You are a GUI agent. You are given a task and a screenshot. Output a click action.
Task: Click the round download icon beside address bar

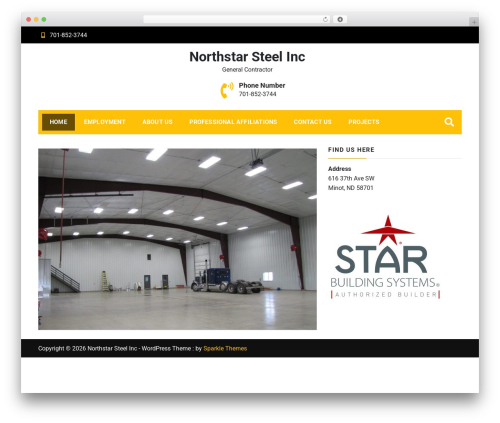coord(340,19)
